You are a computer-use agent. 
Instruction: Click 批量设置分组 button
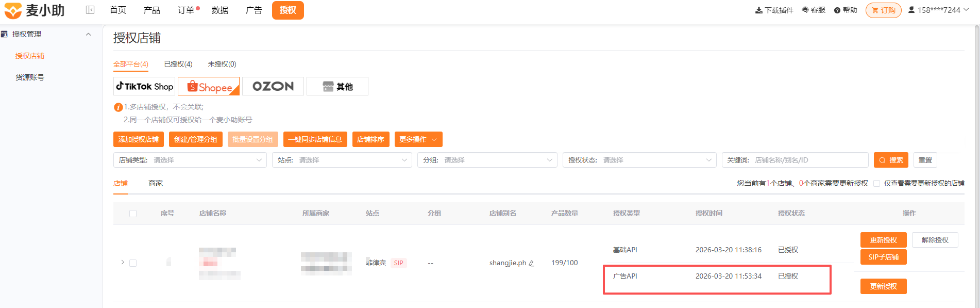point(253,139)
